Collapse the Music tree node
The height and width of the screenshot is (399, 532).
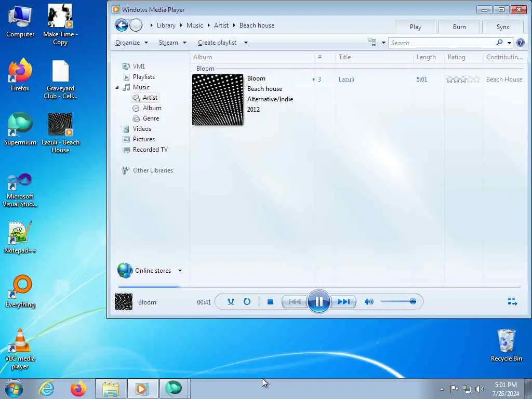click(x=117, y=87)
